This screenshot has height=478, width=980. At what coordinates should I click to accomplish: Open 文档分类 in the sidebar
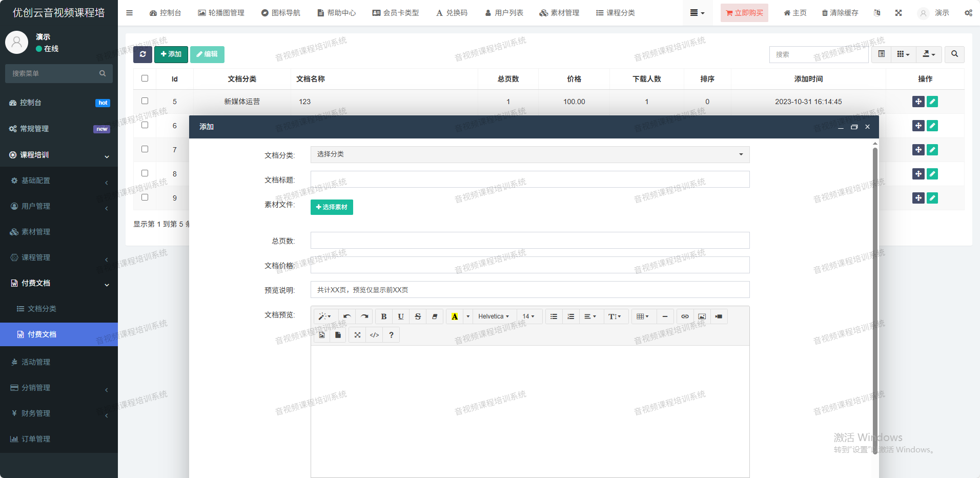pos(42,309)
